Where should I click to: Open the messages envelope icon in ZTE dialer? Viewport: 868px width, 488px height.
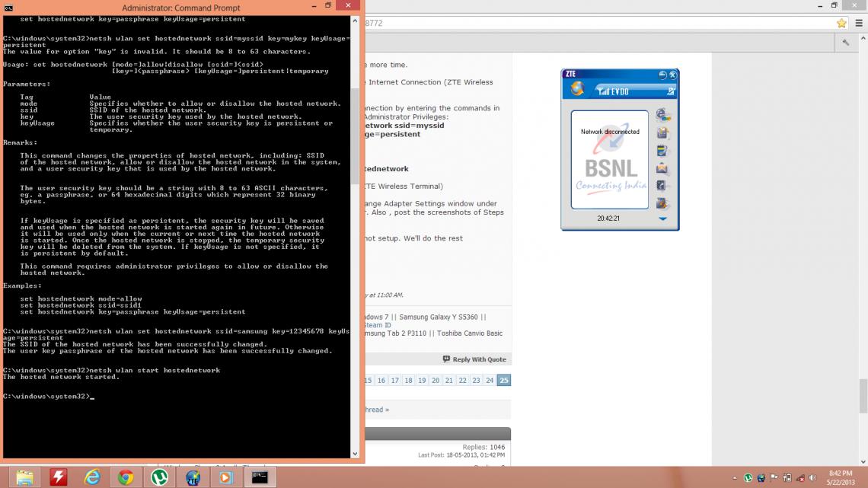(x=662, y=168)
